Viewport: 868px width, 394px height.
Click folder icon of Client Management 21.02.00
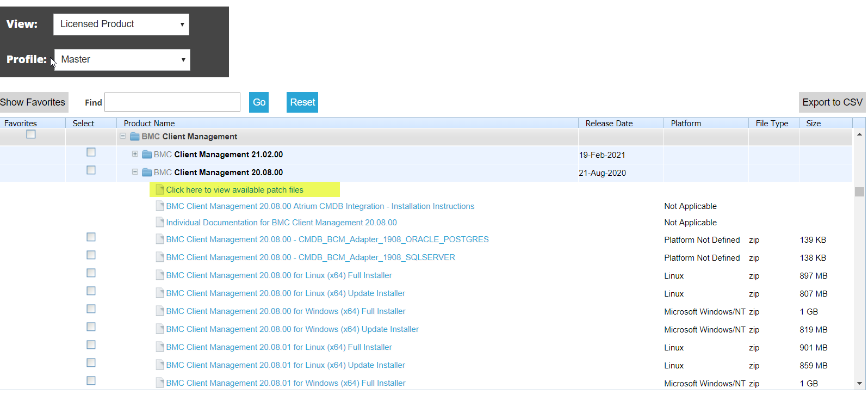pyautogui.click(x=147, y=155)
